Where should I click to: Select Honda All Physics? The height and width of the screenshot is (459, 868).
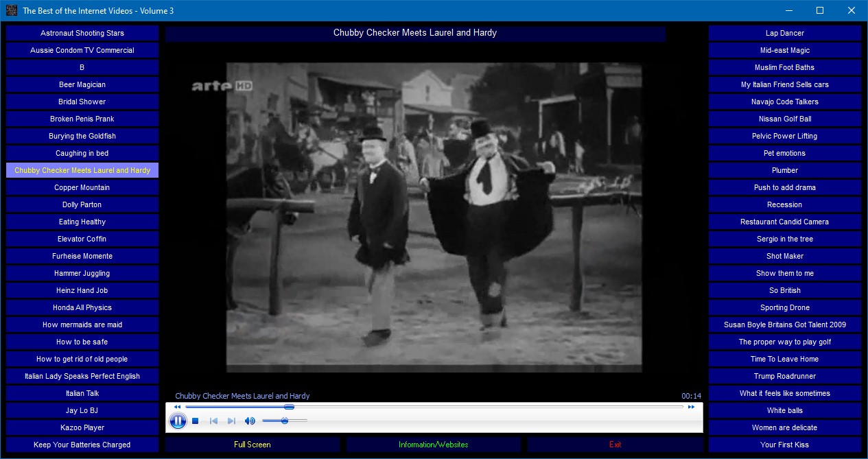coord(82,307)
